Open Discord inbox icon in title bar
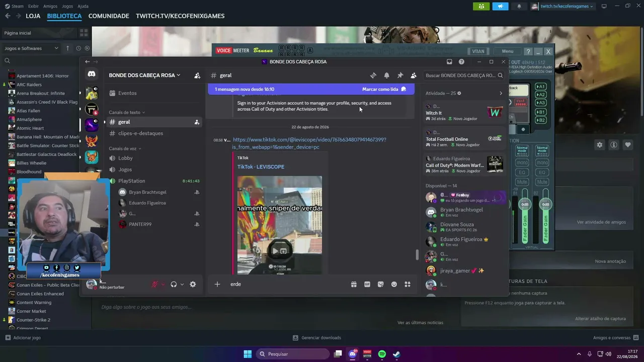 pos(449,62)
